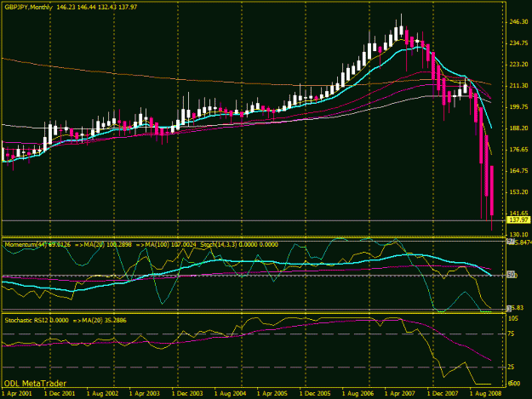Click the 1 Apr 2007 date label
Screen dimensions: 532x399
pyautogui.click(x=400, y=394)
